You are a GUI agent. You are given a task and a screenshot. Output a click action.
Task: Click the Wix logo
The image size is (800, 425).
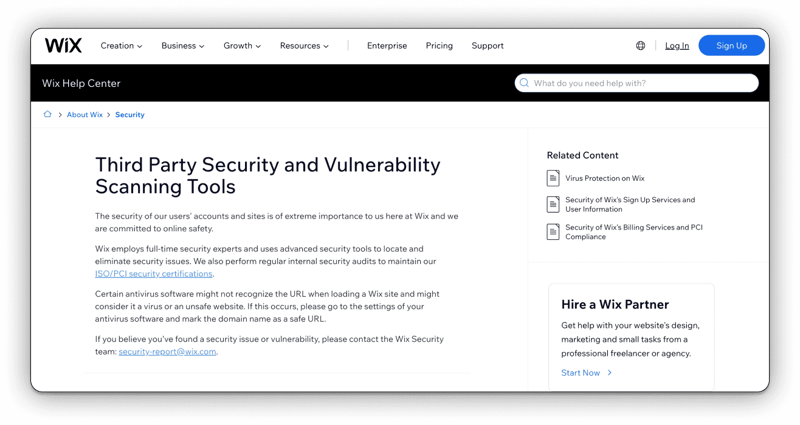tap(63, 45)
